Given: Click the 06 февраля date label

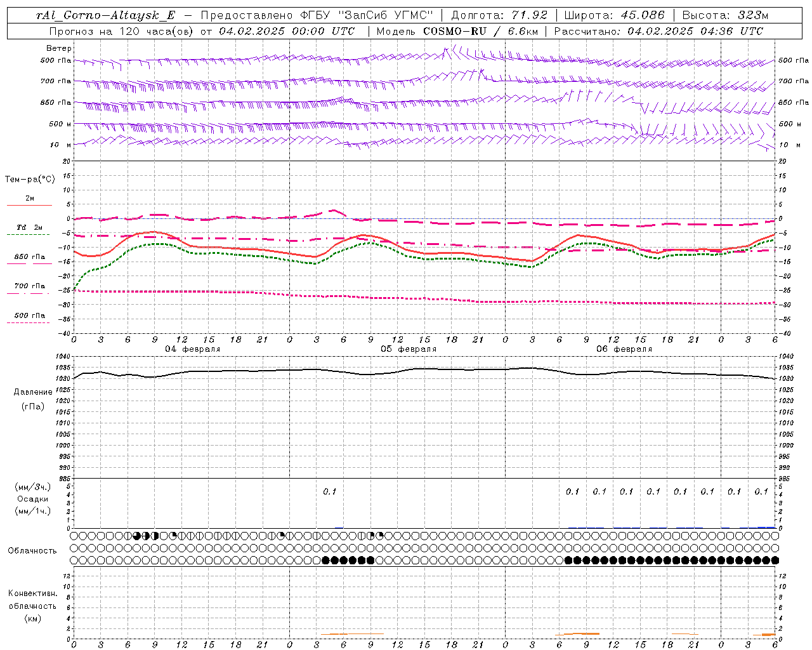Looking at the screenshot, I should (x=624, y=349).
